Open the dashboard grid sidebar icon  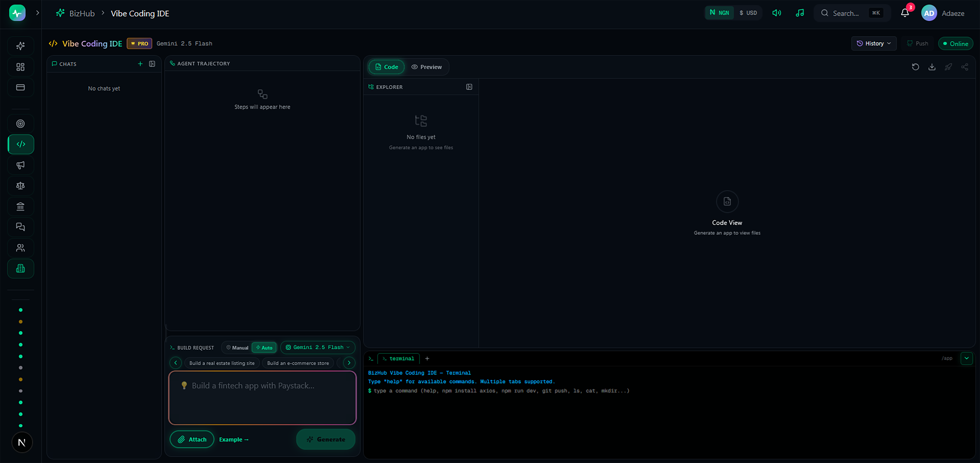21,67
